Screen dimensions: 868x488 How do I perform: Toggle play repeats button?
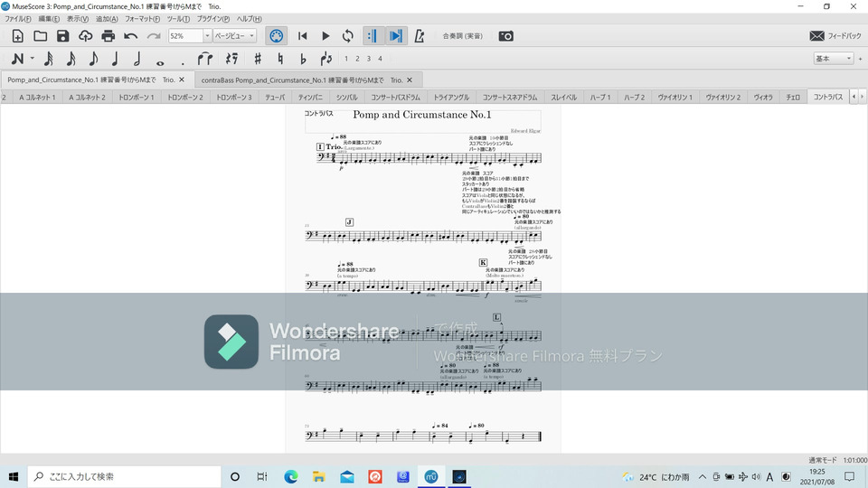point(372,36)
